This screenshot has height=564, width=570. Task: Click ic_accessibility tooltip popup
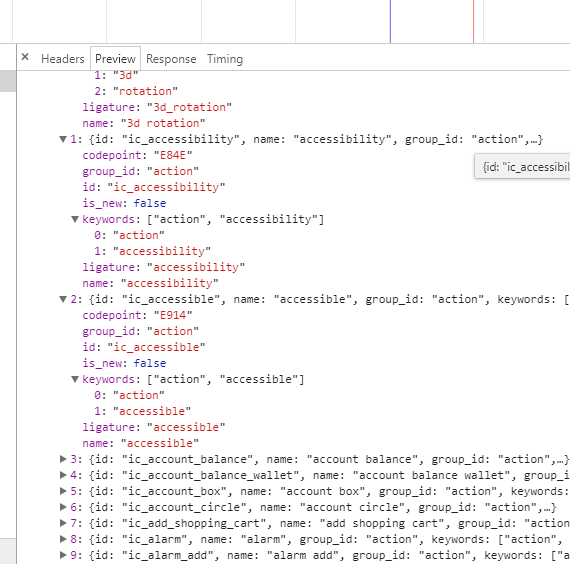coord(522,167)
